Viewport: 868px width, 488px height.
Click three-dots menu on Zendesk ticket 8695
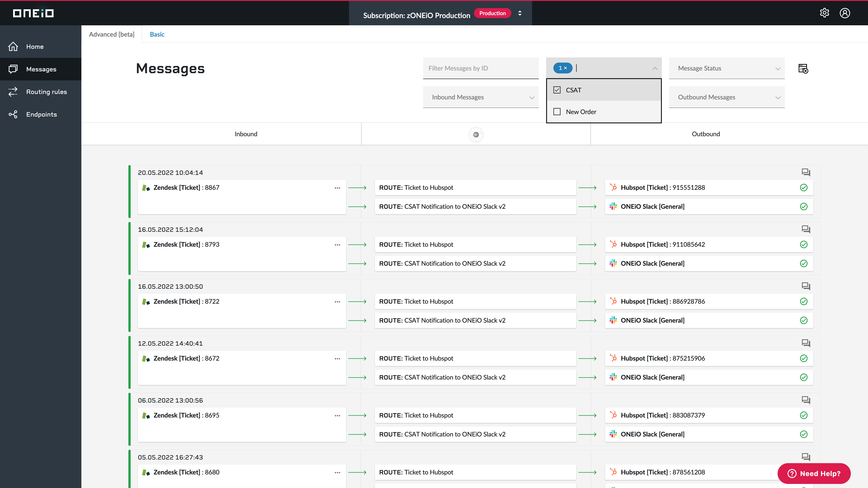point(337,416)
